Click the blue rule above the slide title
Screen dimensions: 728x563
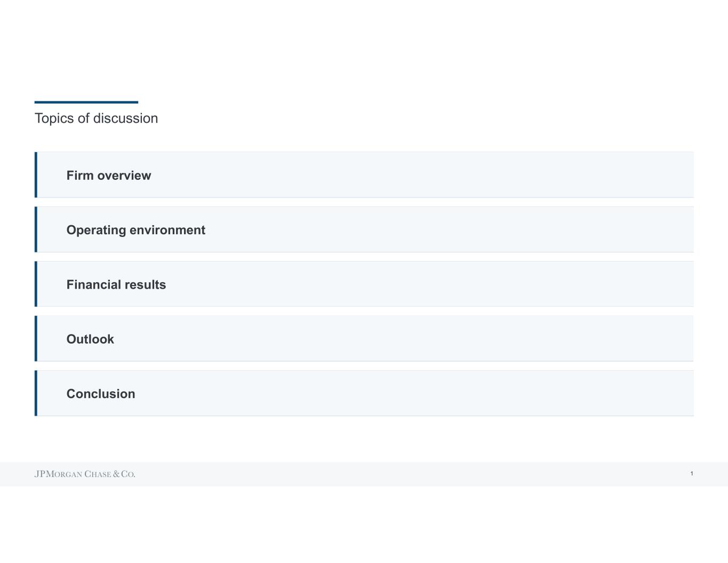(x=86, y=102)
